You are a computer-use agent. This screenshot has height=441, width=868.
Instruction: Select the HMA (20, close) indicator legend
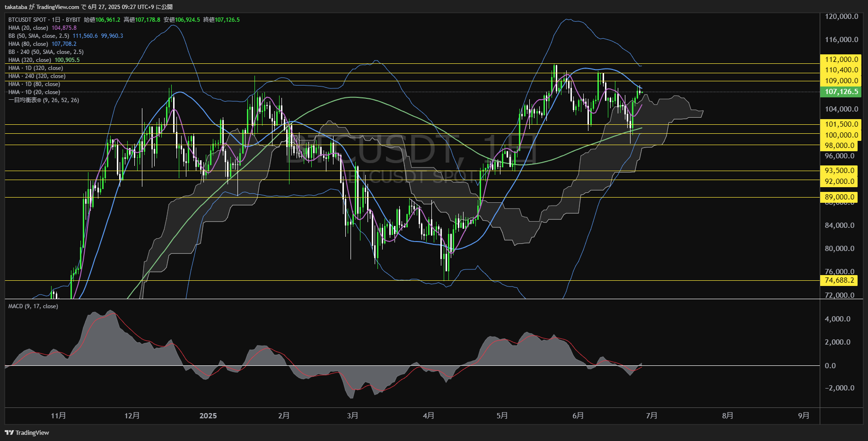click(28, 28)
